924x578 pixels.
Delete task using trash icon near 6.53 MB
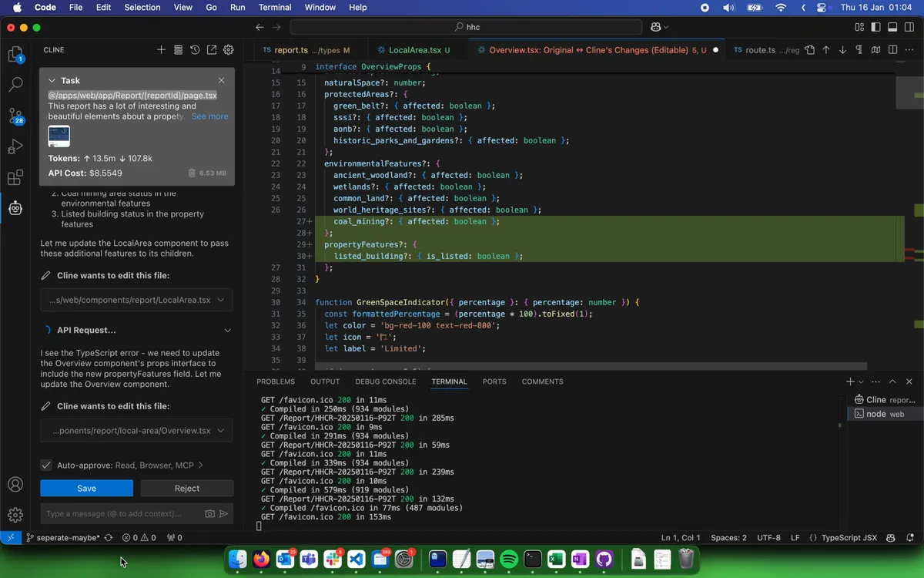click(x=192, y=173)
